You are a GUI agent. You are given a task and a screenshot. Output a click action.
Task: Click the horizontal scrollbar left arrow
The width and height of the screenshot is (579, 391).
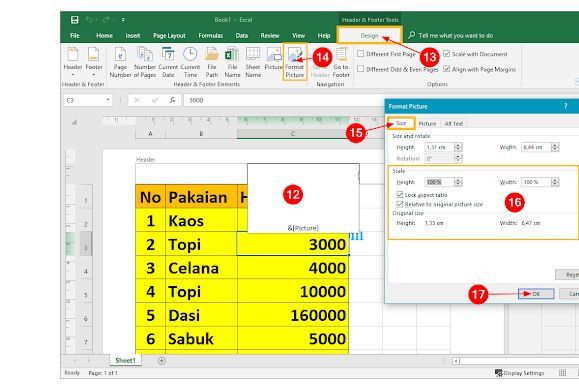(456, 361)
